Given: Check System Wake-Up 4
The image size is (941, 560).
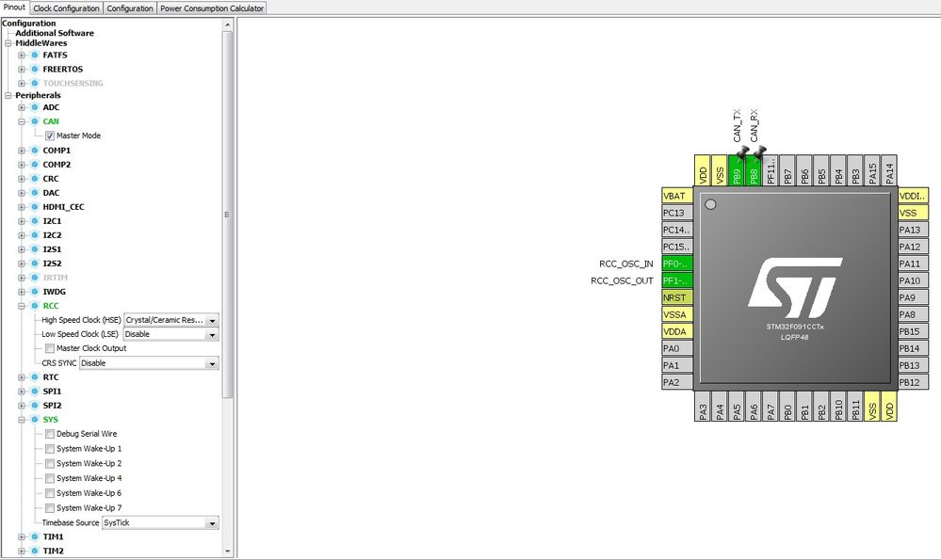Looking at the screenshot, I should pyautogui.click(x=50, y=478).
